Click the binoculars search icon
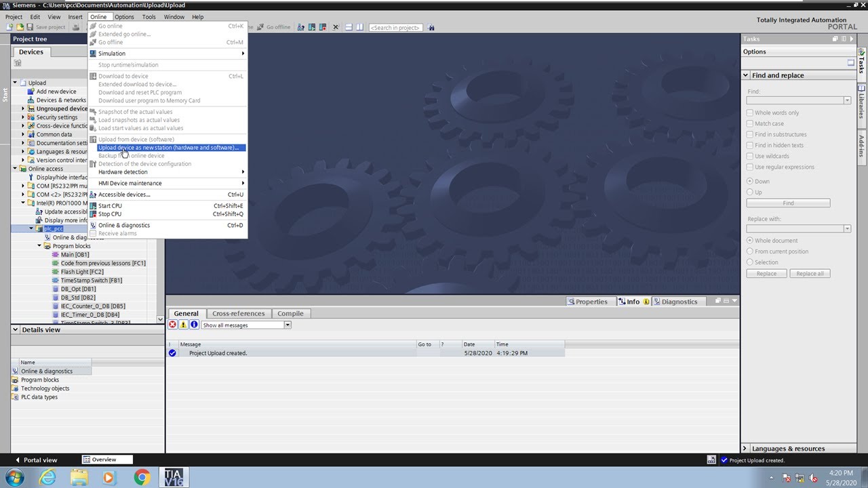Image resolution: width=868 pixels, height=488 pixels. [431, 27]
